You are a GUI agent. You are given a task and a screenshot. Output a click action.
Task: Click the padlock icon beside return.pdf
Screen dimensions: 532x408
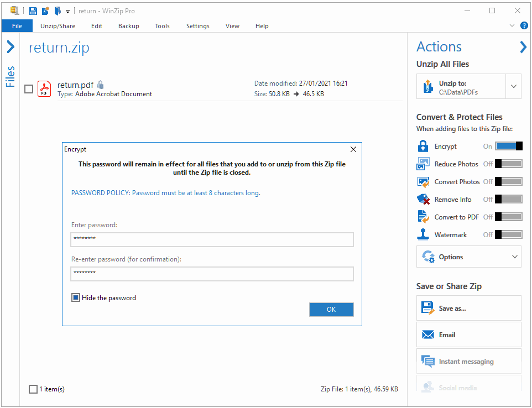[101, 85]
